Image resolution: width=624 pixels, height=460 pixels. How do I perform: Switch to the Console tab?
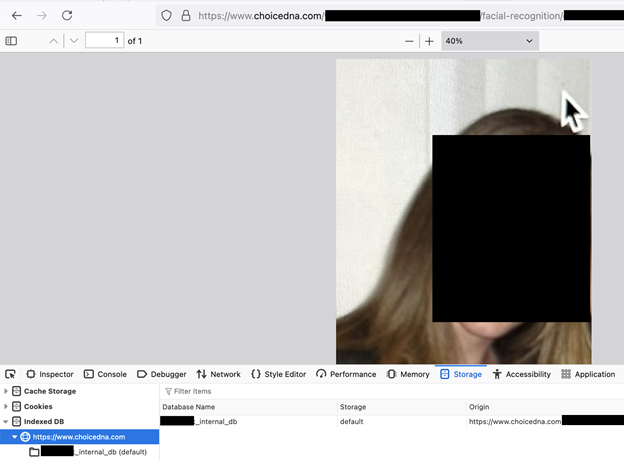[x=105, y=374]
